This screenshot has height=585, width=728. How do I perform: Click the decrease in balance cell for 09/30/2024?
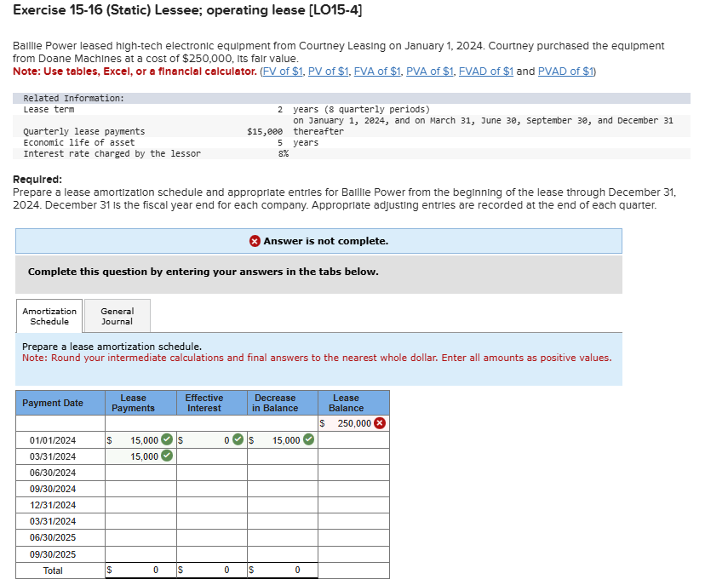[x=281, y=489]
